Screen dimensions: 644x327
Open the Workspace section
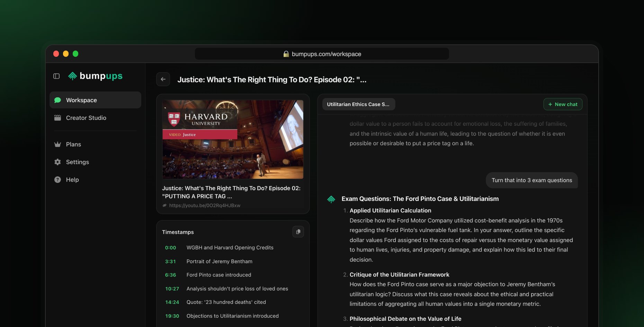[95, 100]
